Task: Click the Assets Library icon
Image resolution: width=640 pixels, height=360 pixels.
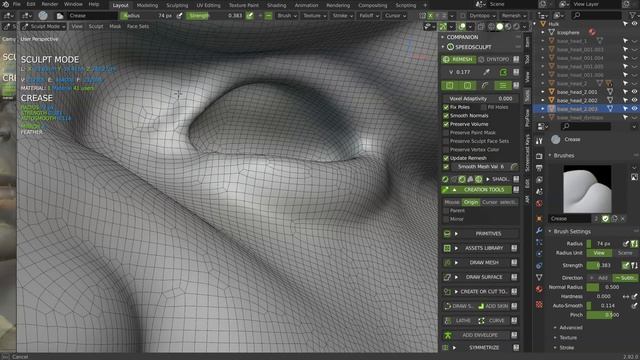Action: point(447,248)
